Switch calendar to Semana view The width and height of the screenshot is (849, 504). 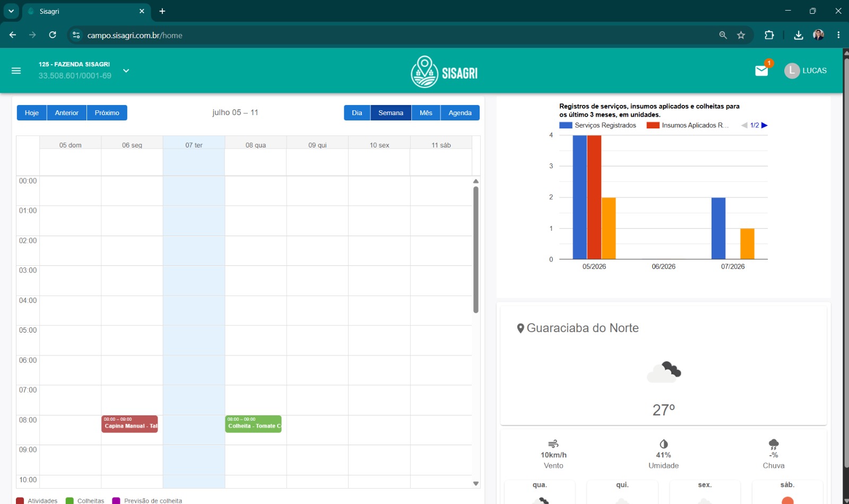pyautogui.click(x=391, y=113)
